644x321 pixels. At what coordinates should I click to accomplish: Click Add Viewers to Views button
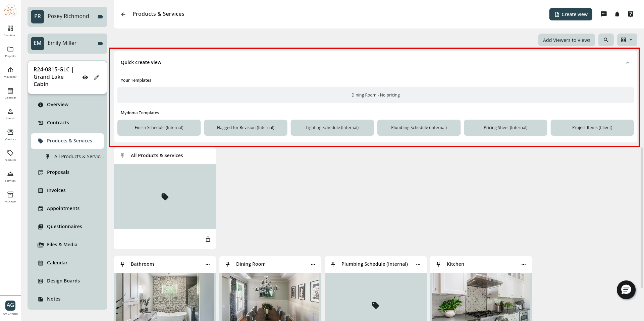point(567,40)
